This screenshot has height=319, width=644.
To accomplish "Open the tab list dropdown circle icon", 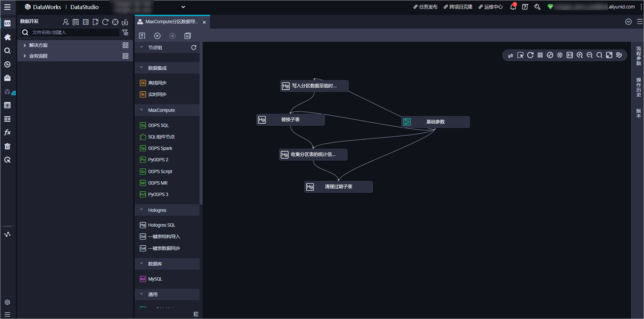I will tap(628, 22).
